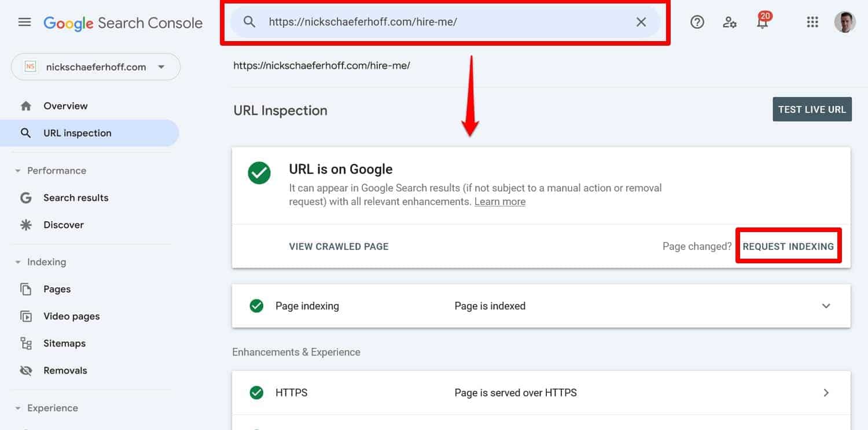Screen dimensions: 868x430
Task: Open the notifications bell showing 20 alerts
Action: click(x=763, y=23)
